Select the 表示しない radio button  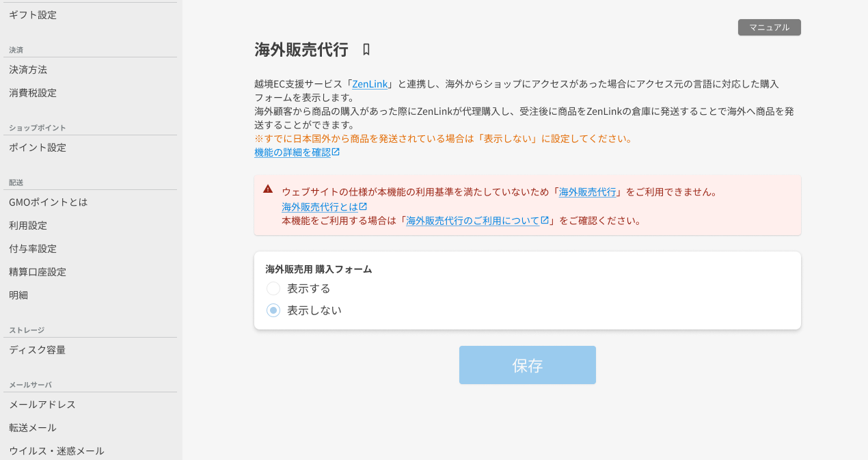coord(273,310)
